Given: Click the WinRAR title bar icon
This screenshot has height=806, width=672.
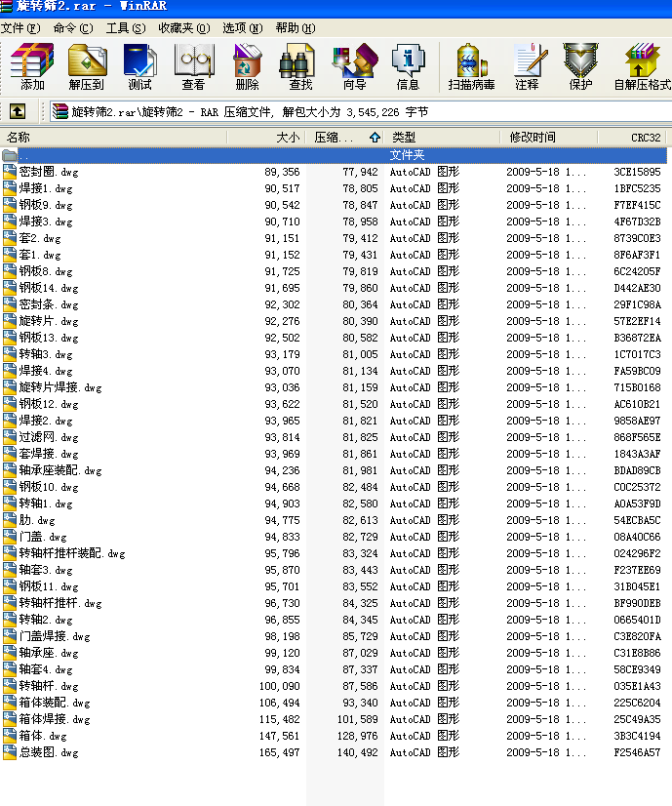Looking at the screenshot, I should (6, 6).
